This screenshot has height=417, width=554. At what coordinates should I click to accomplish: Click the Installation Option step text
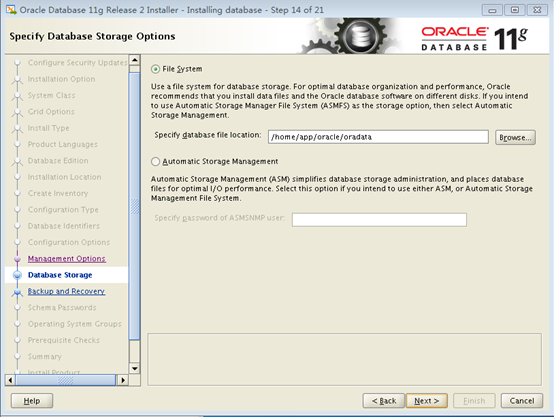[61, 79]
